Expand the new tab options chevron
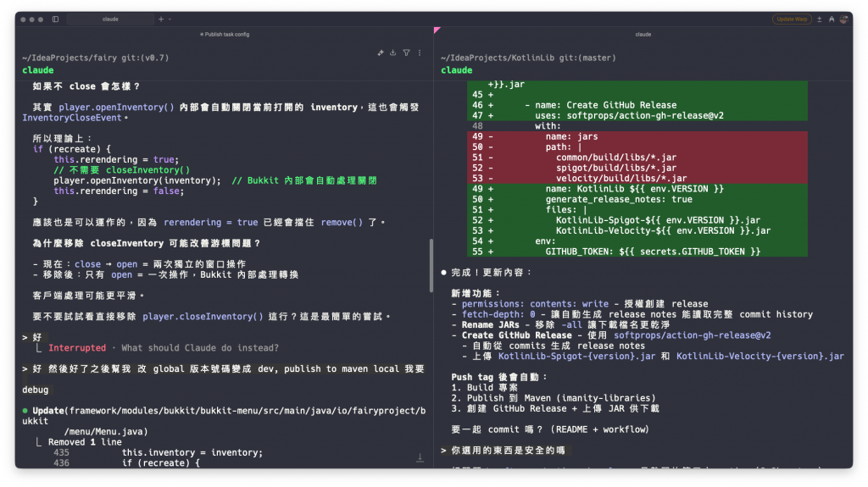Image resolution: width=868 pixels, height=487 pixels. point(170,19)
